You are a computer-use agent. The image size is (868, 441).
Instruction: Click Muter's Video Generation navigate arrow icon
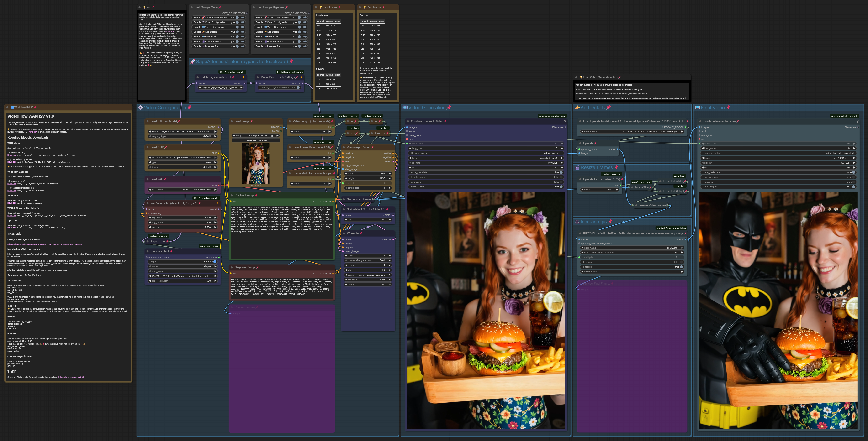[x=243, y=27]
